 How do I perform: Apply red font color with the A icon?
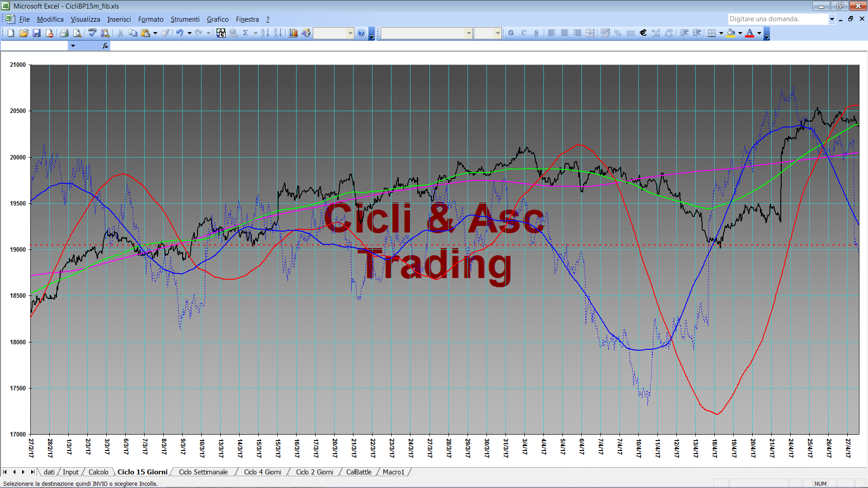750,33
